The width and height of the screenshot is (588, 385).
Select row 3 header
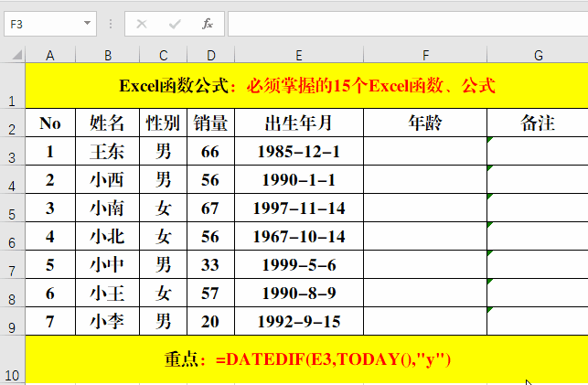point(13,151)
